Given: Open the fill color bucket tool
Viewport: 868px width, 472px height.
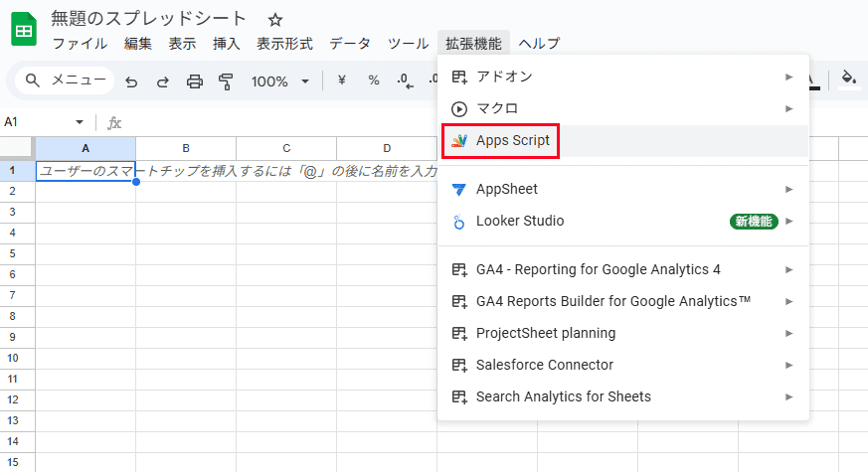Looking at the screenshot, I should click(849, 79).
